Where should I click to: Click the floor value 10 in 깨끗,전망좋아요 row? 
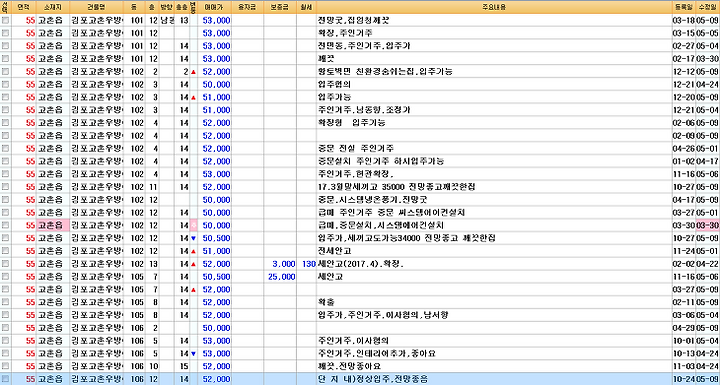click(x=153, y=367)
